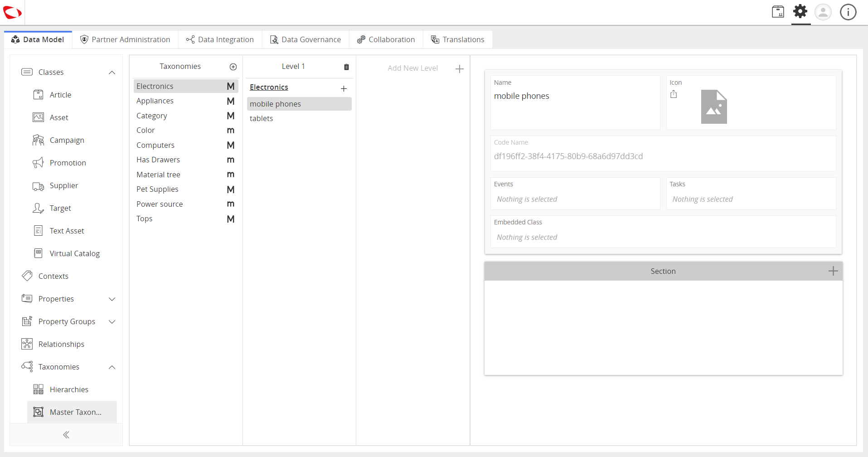Image resolution: width=868 pixels, height=457 pixels.
Task: Select the mobile phones node
Action: (x=299, y=104)
